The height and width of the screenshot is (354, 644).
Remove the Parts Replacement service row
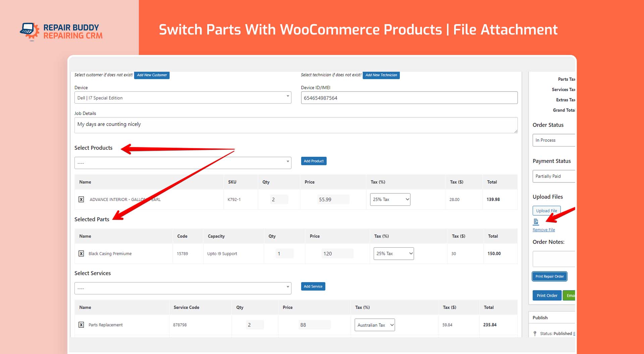point(81,324)
